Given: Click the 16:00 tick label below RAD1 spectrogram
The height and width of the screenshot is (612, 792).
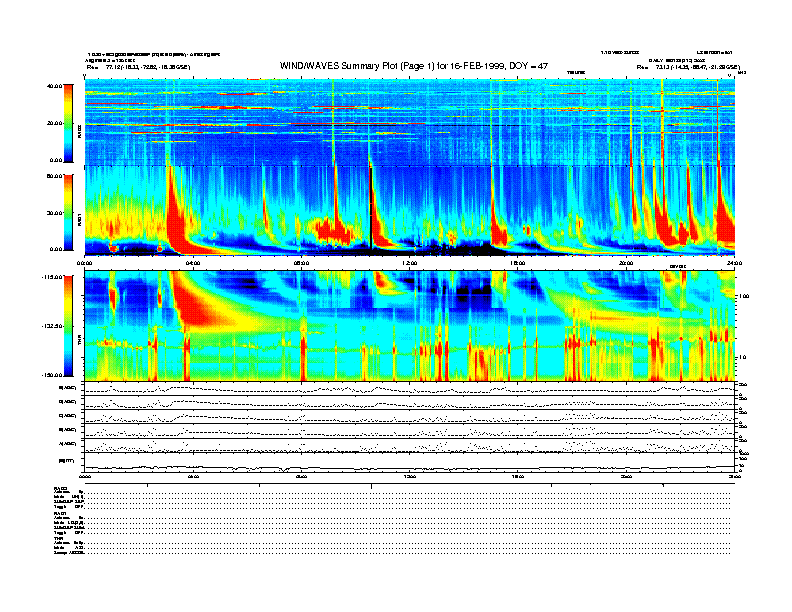Looking at the screenshot, I should [518, 263].
